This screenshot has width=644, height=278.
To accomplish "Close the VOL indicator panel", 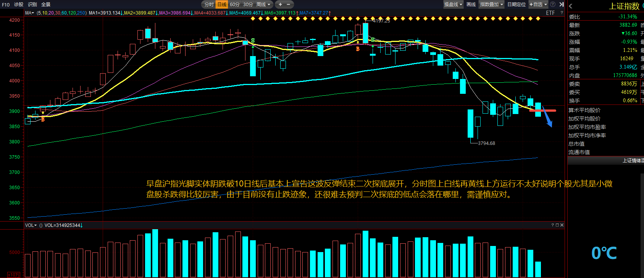I will (x=562, y=225).
